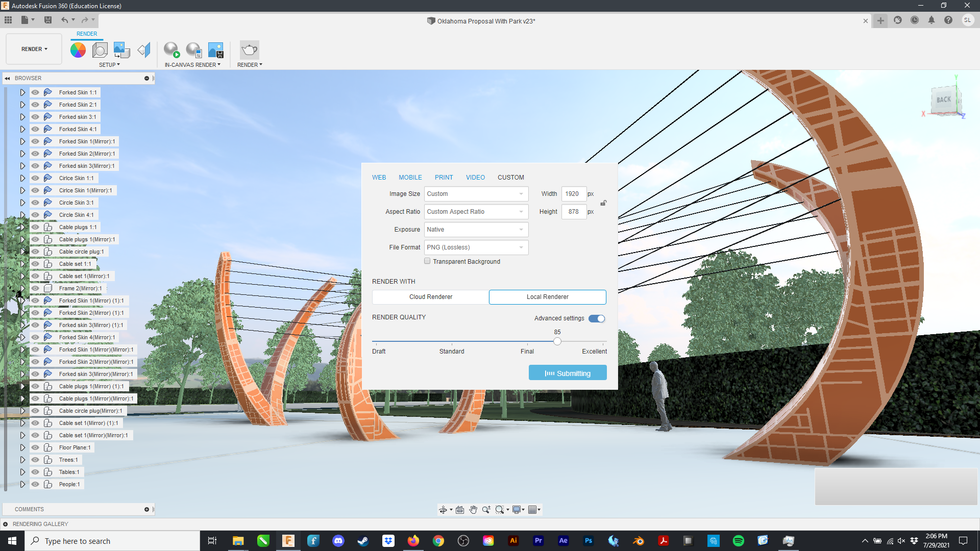Viewport: 980px width, 551px height.
Task: Open the Exposure dropdown
Action: point(476,230)
